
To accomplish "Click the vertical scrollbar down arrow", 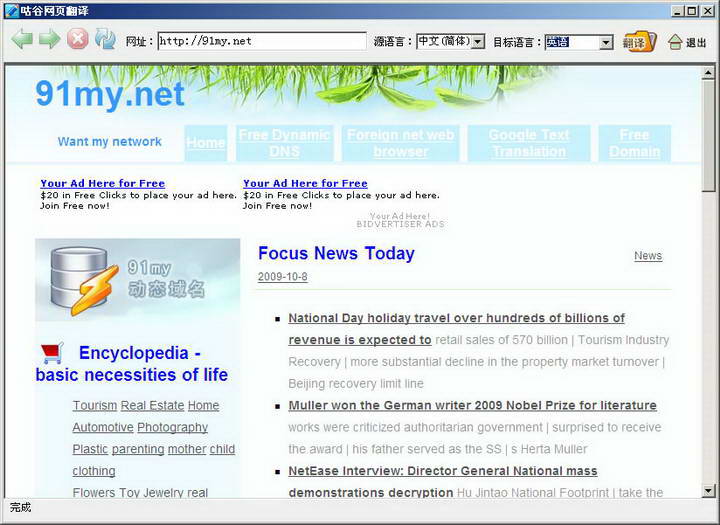I will tap(708, 490).
